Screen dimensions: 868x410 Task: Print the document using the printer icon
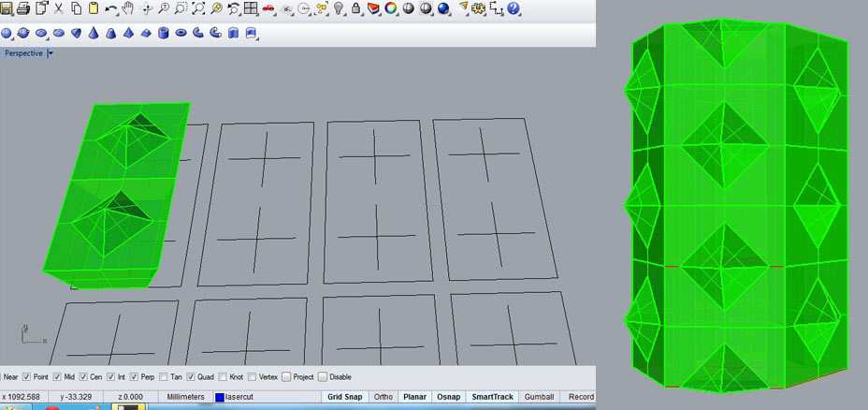pyautogui.click(x=23, y=8)
